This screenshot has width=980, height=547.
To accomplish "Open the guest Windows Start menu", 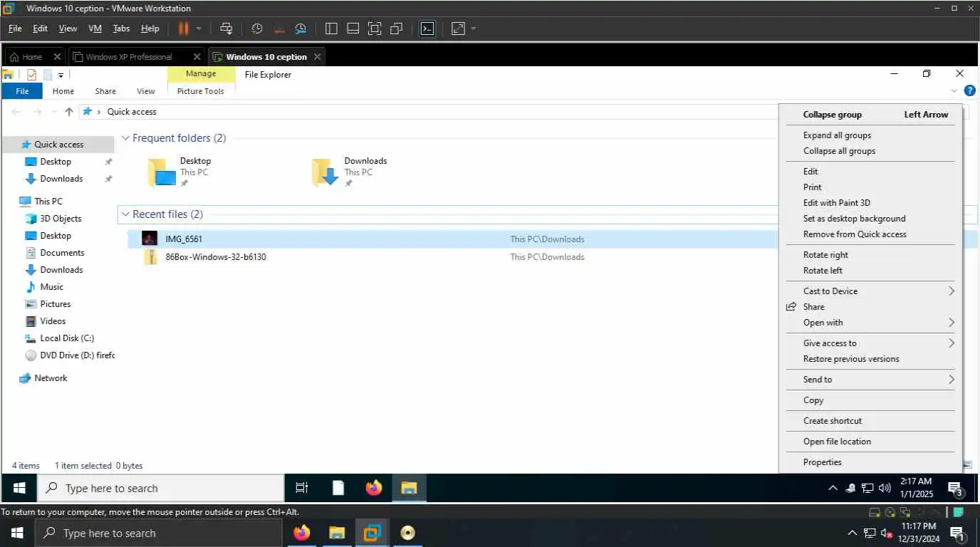I will pyautogui.click(x=19, y=488).
